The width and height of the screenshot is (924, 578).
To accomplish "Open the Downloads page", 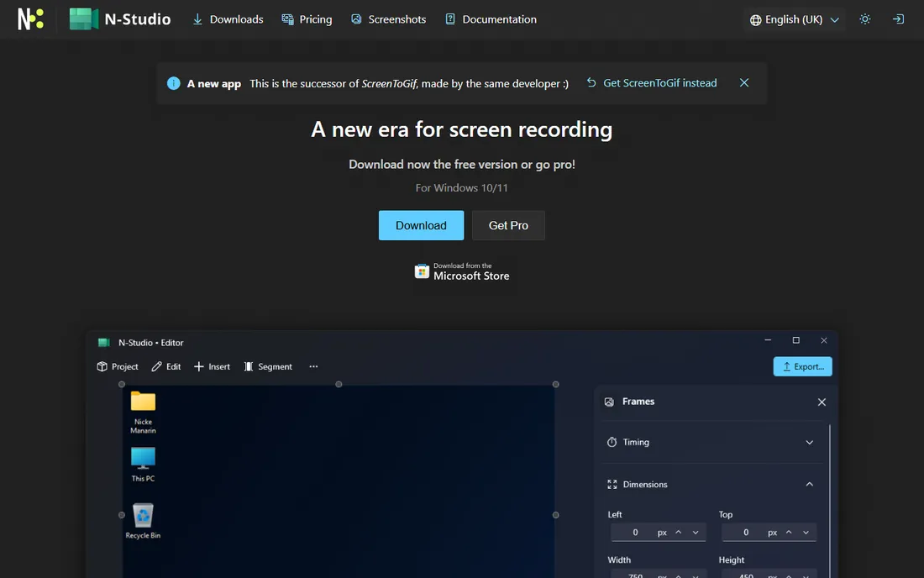I will pyautogui.click(x=228, y=19).
